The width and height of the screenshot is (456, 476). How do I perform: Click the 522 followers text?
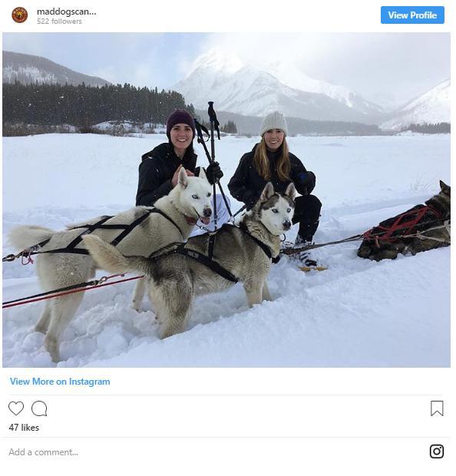click(59, 21)
